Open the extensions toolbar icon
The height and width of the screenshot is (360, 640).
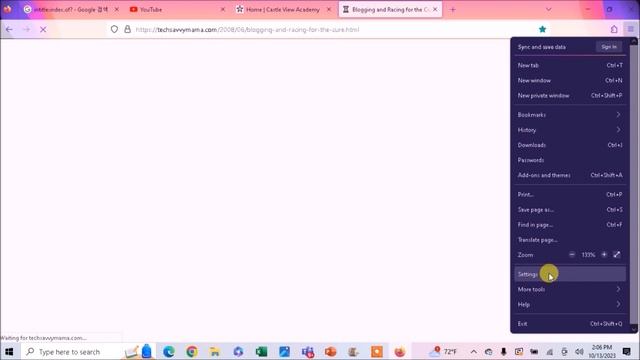pyautogui.click(x=614, y=29)
